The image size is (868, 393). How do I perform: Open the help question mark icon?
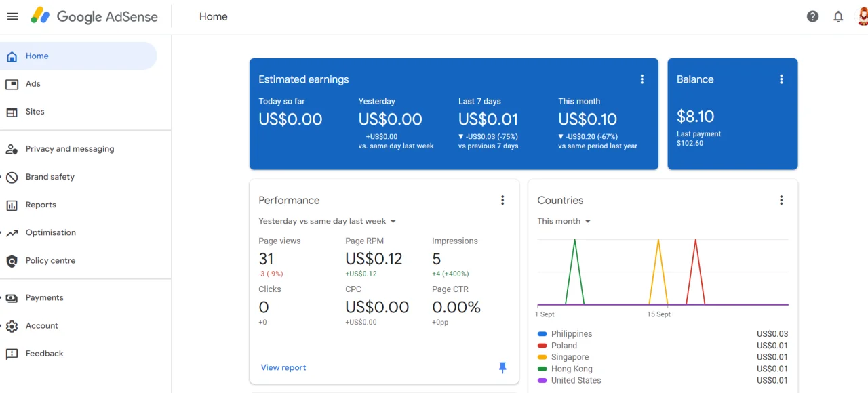tap(812, 16)
